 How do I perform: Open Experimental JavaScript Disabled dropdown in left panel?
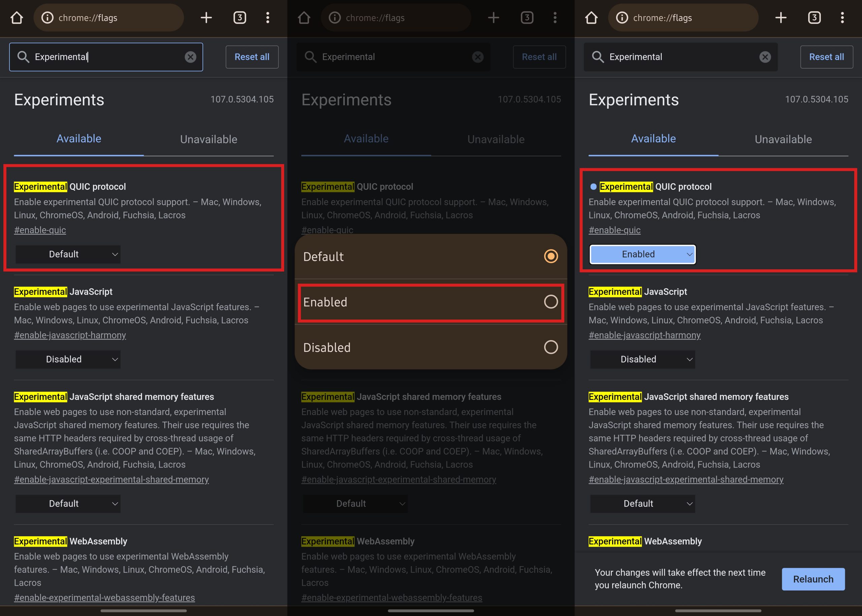pos(68,359)
